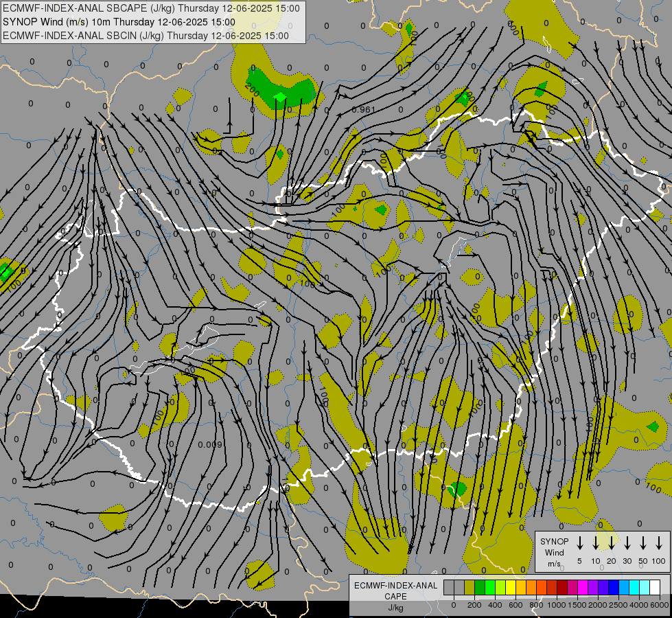Viewport: 672px width, 618px height.
Task: Click the 2500 tick on CAPE scale
Action: [x=618, y=605]
